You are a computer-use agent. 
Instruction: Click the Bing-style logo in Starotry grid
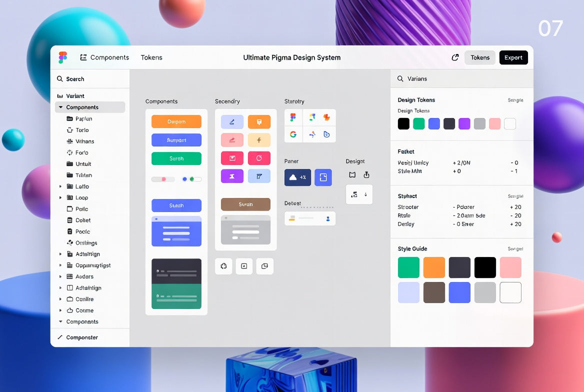coord(326,134)
